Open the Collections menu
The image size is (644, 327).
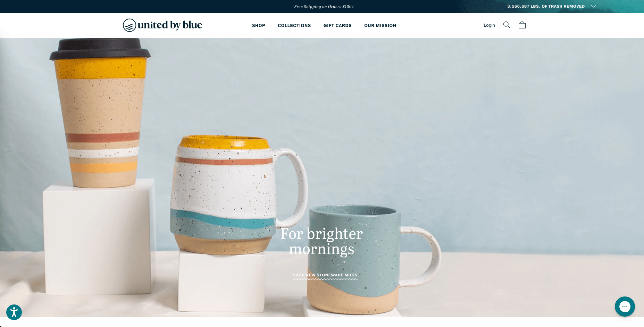[294, 26]
